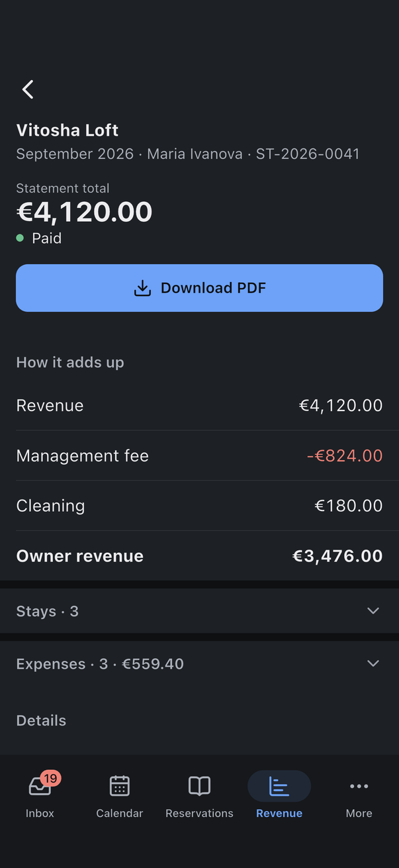399x868 pixels.
Task: Expand the Expenses chevron
Action: [x=373, y=663]
